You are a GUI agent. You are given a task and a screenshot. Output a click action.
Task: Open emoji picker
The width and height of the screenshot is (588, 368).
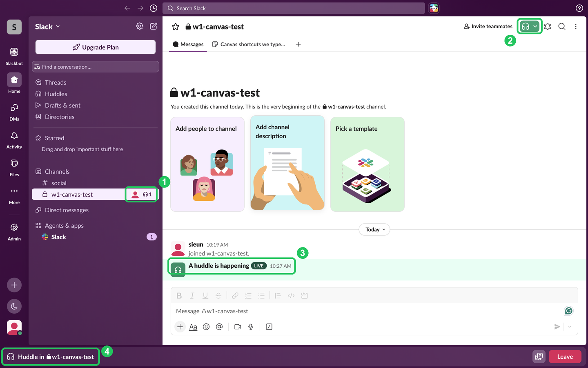[x=206, y=327]
